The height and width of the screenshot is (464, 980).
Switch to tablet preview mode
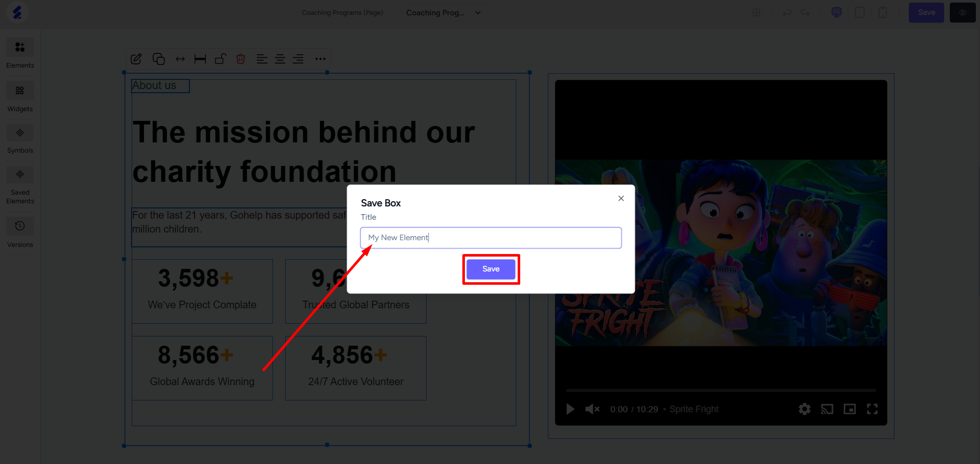point(860,12)
